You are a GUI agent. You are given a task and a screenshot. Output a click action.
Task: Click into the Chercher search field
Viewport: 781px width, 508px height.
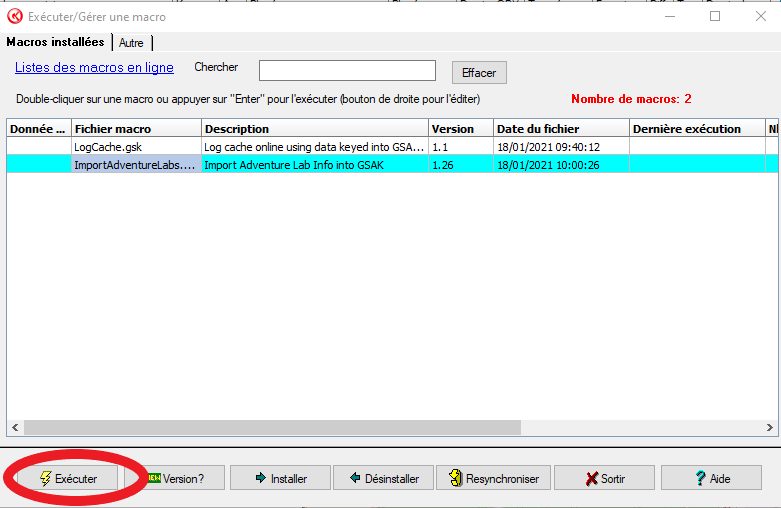point(347,70)
